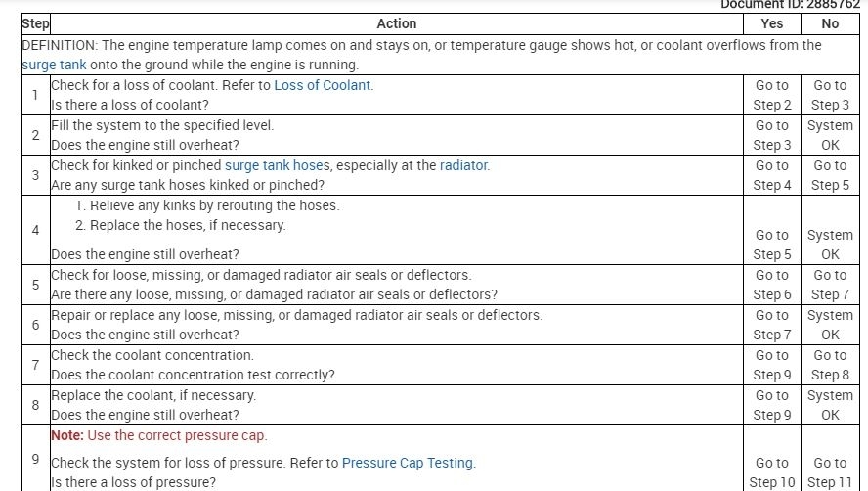Viewport: 868px width, 491px height.
Task: Open the "Pressure Cap Testing" link
Action: [408, 463]
